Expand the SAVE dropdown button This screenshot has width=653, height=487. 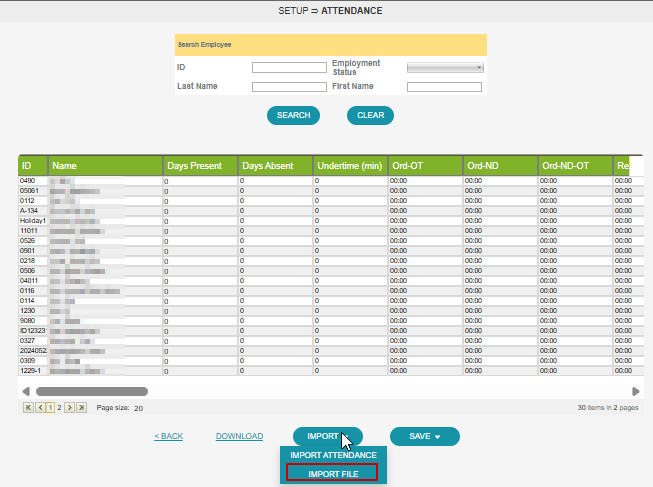coord(425,436)
